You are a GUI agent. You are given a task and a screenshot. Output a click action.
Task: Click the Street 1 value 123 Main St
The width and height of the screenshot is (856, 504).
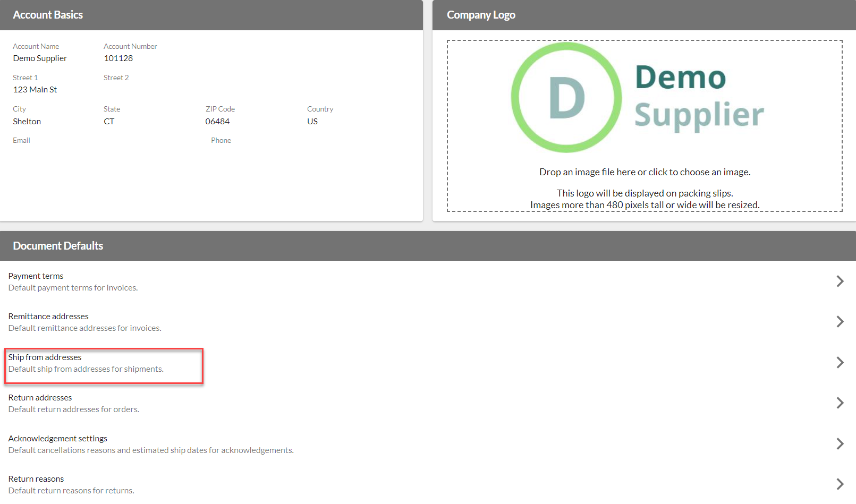point(35,90)
